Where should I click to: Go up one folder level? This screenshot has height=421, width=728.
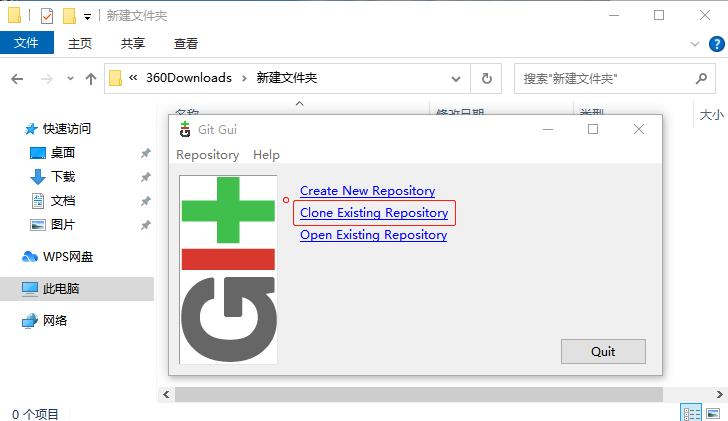(x=91, y=79)
